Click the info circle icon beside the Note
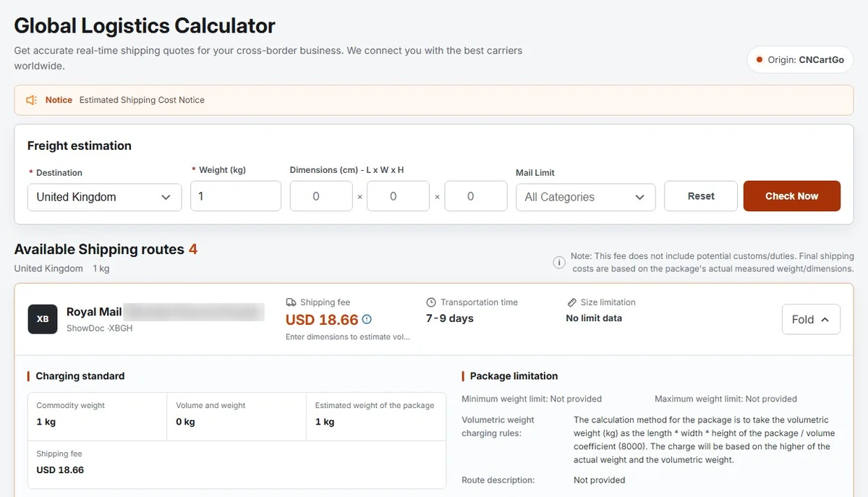The image size is (868, 497). (x=559, y=262)
